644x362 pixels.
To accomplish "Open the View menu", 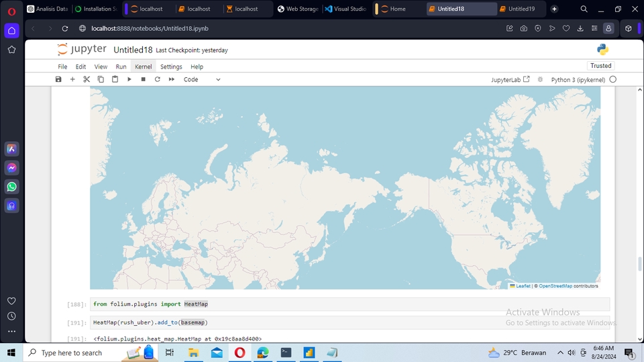I will pos(101,66).
